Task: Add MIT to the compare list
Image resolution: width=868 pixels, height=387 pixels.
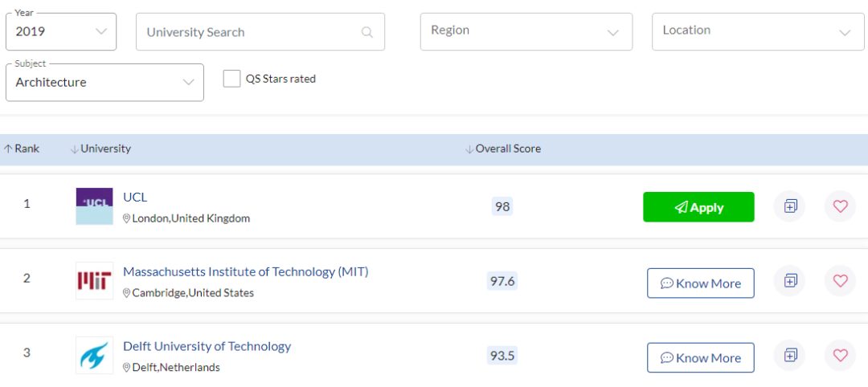Action: [x=789, y=281]
